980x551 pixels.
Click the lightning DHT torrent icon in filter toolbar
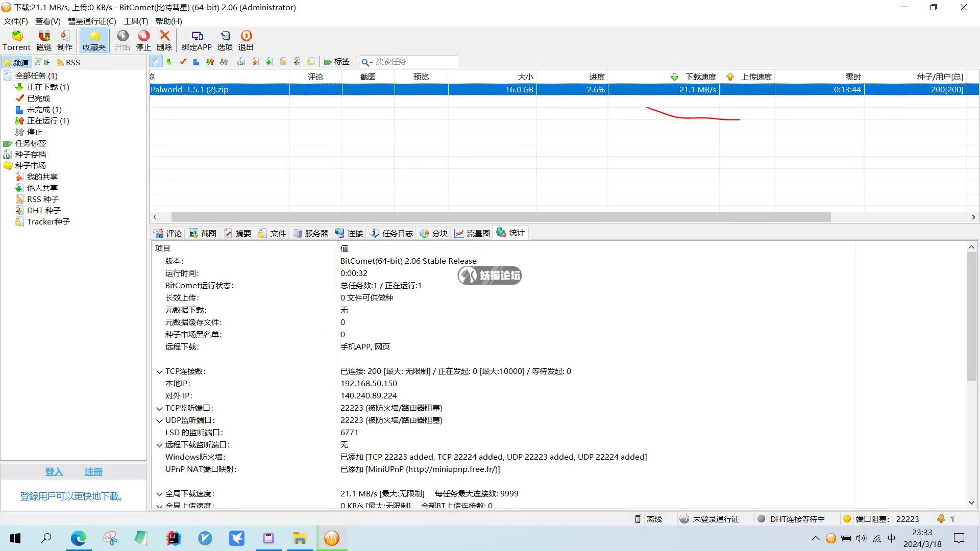pyautogui.click(x=297, y=62)
